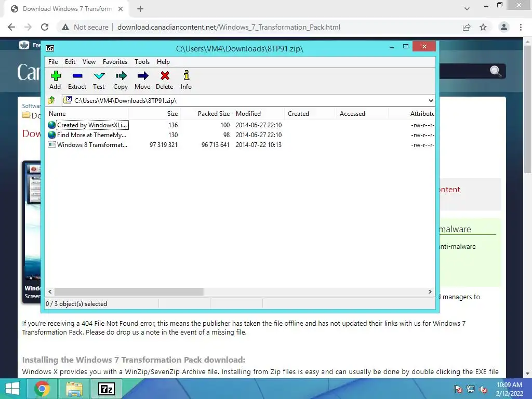Image resolution: width=532 pixels, height=399 pixels.
Task: Open the Help menu
Action: (163, 62)
